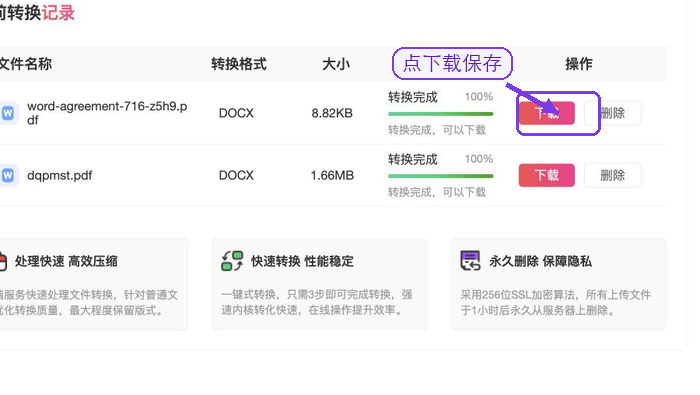Click the 转换完成 status for word-agreement-716-z5h9.pdf
Screen dimensions: 700x395
pos(412,97)
